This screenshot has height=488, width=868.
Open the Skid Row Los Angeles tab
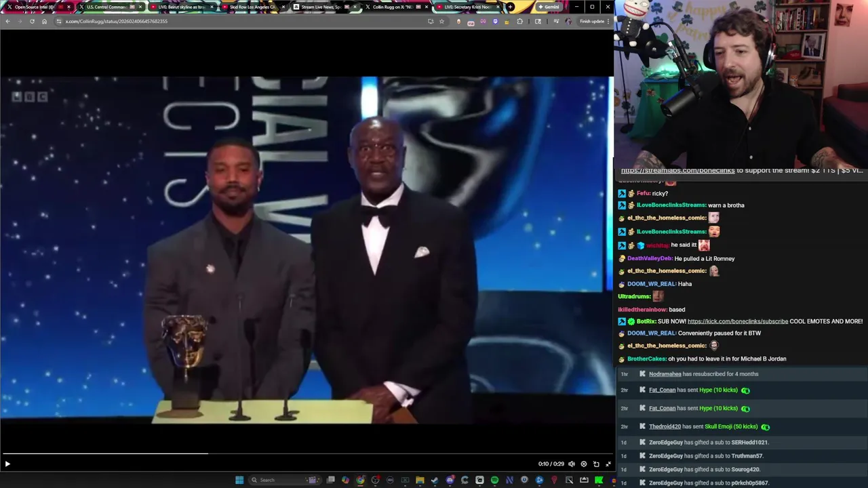click(252, 7)
